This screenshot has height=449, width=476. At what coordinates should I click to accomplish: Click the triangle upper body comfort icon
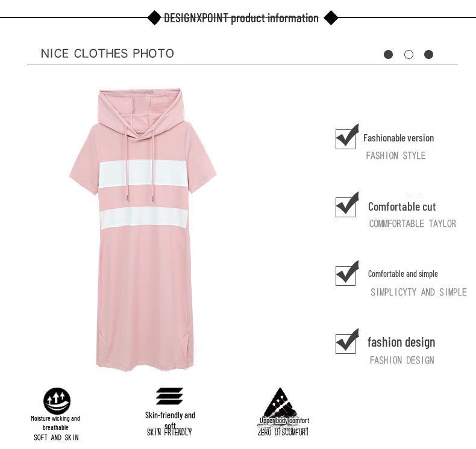tap(280, 403)
